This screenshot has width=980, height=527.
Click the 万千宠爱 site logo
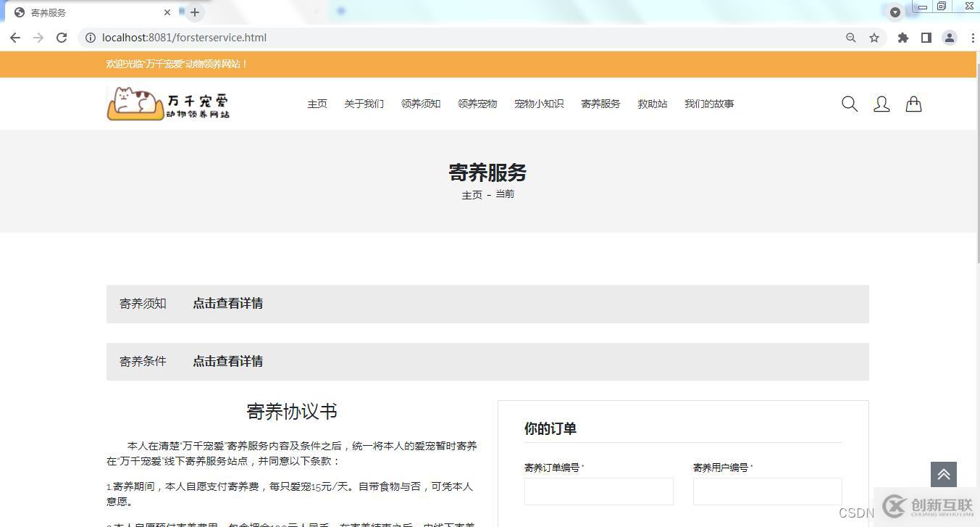pos(168,104)
